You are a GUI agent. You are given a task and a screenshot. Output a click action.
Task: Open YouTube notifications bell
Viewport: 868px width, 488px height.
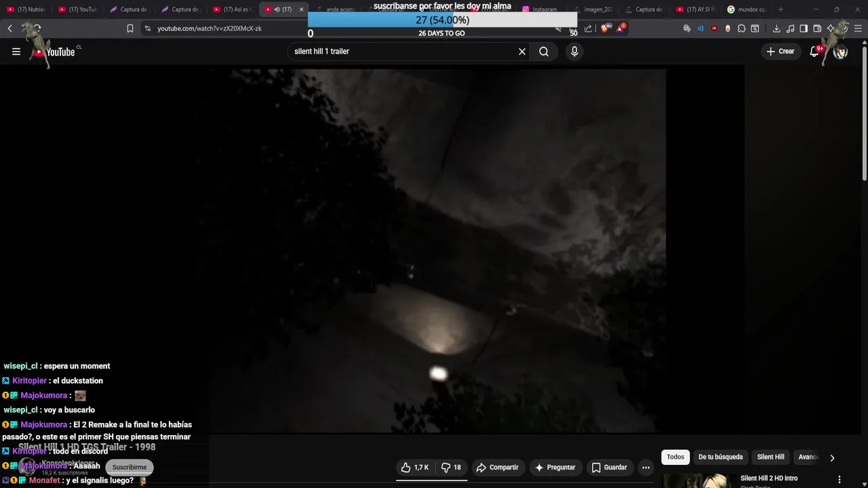815,52
